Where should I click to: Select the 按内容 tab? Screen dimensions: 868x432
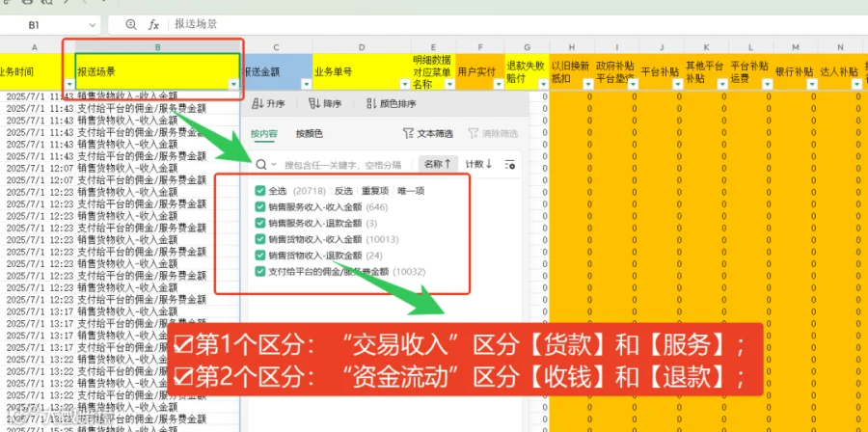pos(264,133)
